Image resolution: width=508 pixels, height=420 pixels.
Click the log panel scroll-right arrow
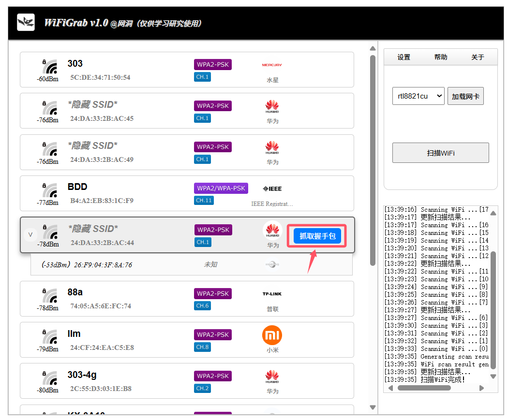(x=481, y=388)
